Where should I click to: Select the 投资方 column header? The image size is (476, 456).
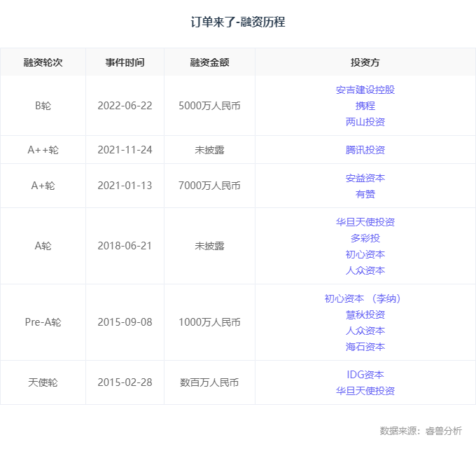[365, 62]
